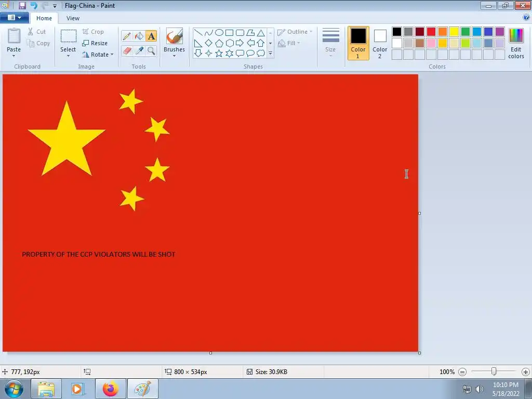Pick the yellow color swatch
The image size is (532, 399).
coord(454,32)
